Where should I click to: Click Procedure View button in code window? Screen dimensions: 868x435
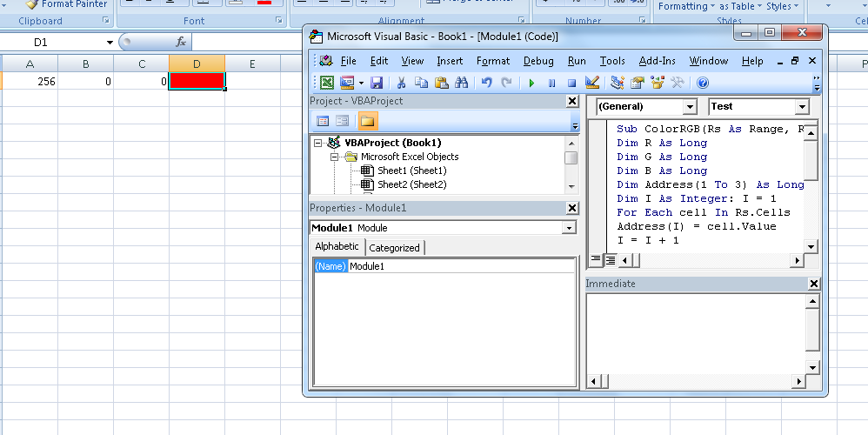tap(596, 259)
